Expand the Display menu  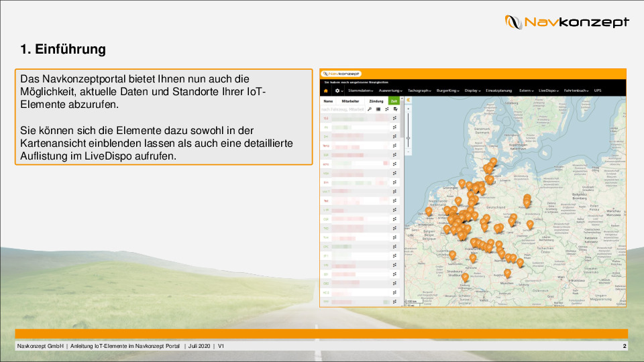click(472, 90)
